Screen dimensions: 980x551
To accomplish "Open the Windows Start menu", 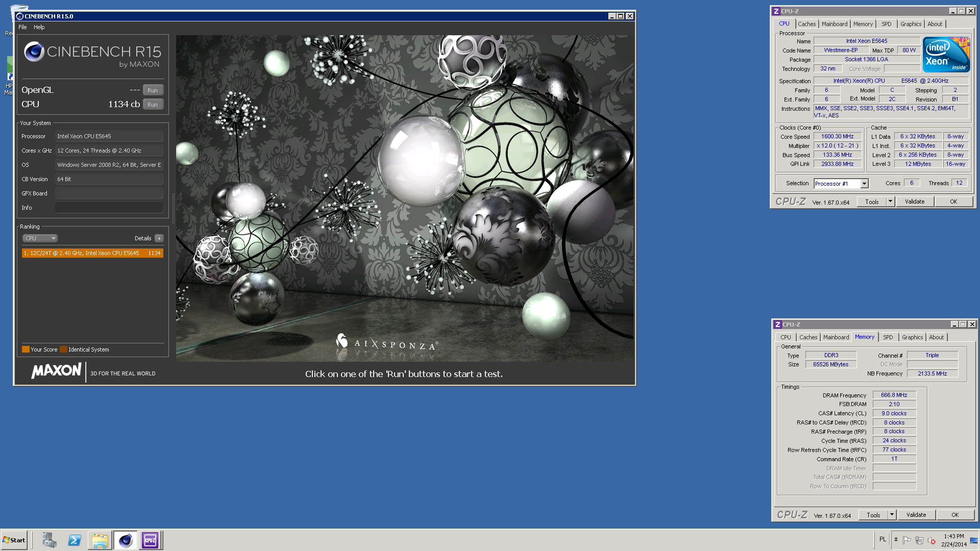I will (x=14, y=540).
